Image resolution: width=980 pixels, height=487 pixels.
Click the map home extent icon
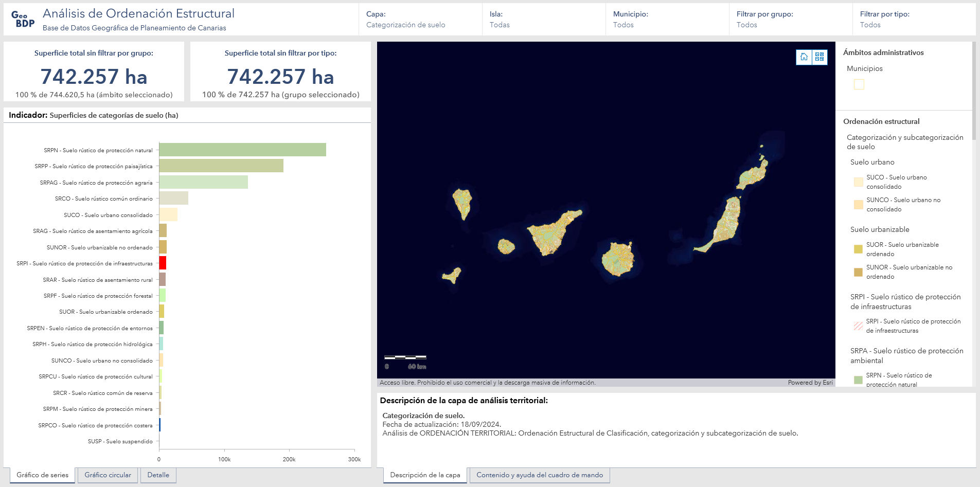(x=804, y=57)
